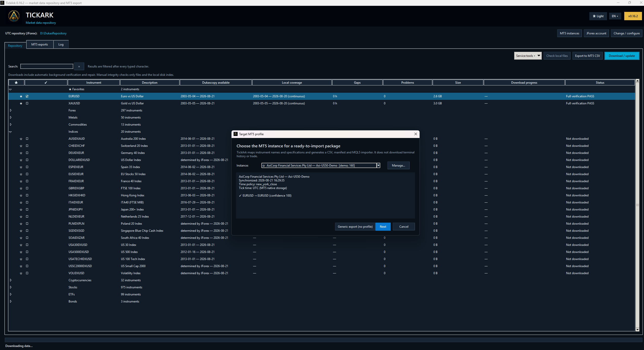
Task: Check the XAUUSD selection checkbox
Action: [x=27, y=103]
